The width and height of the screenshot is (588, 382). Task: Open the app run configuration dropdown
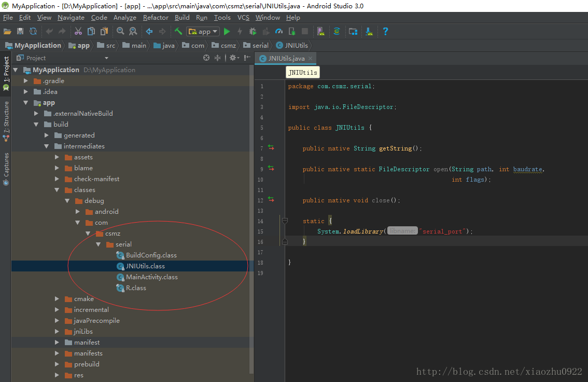[203, 32]
